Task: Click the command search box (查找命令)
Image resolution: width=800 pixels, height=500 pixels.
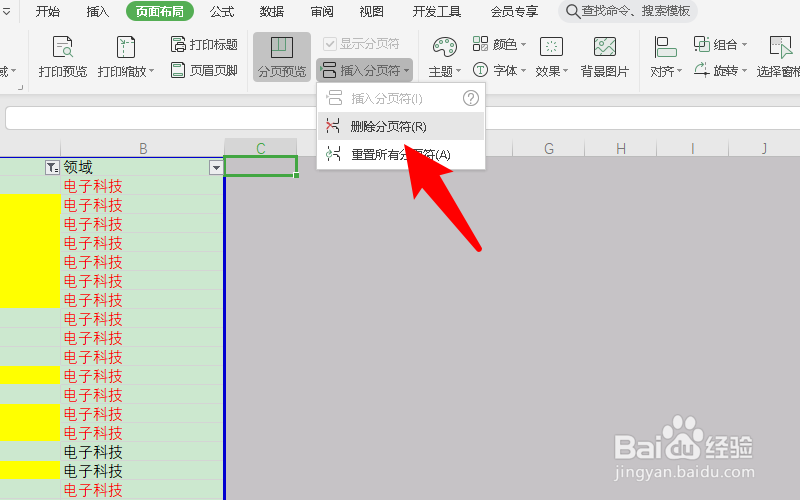Action: pos(628,11)
